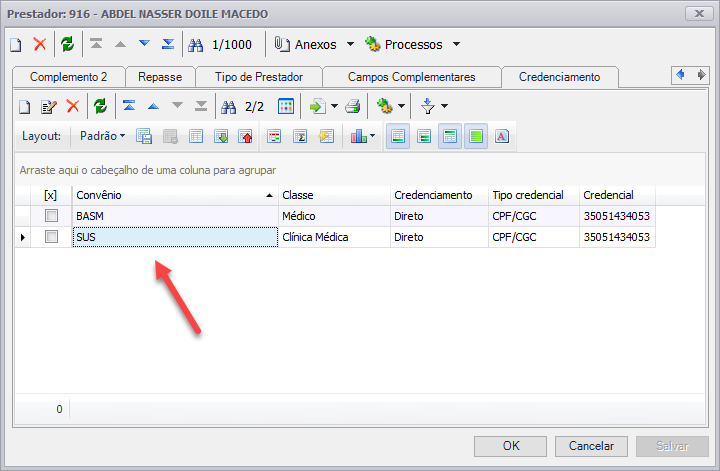Screen dimensions: 720x471
Task: Go to previous Prestador record
Action: click(x=120, y=44)
